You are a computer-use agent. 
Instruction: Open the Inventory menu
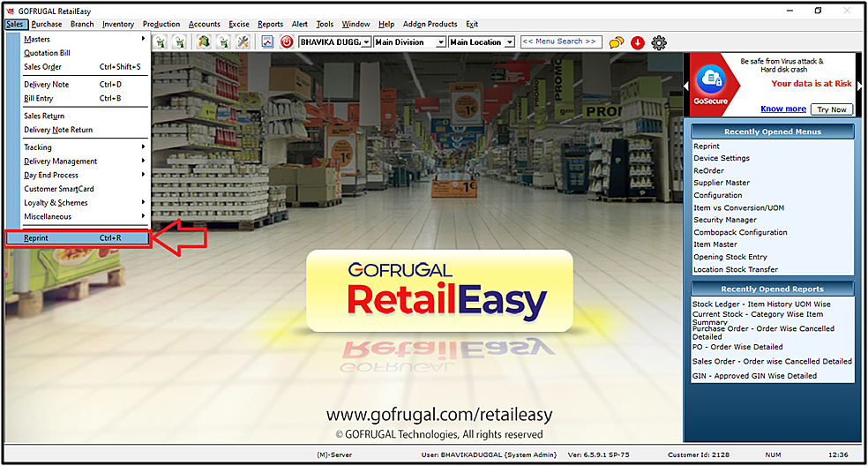click(118, 24)
